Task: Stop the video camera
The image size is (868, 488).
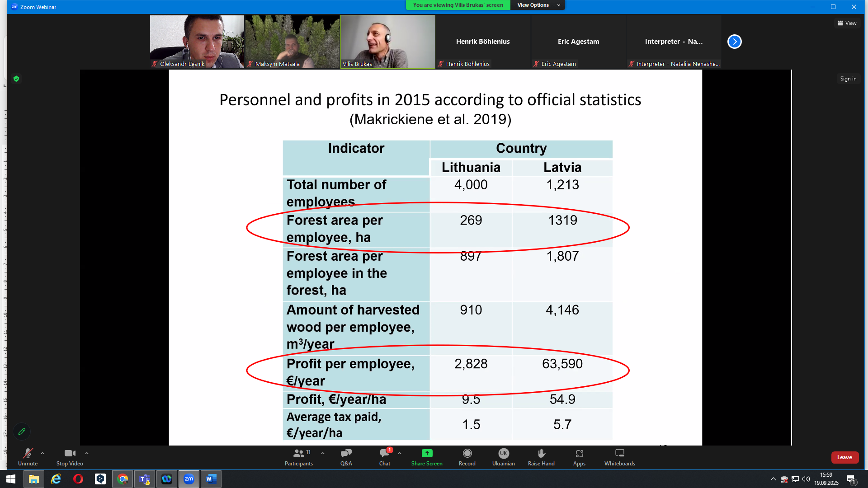Action: point(70,457)
